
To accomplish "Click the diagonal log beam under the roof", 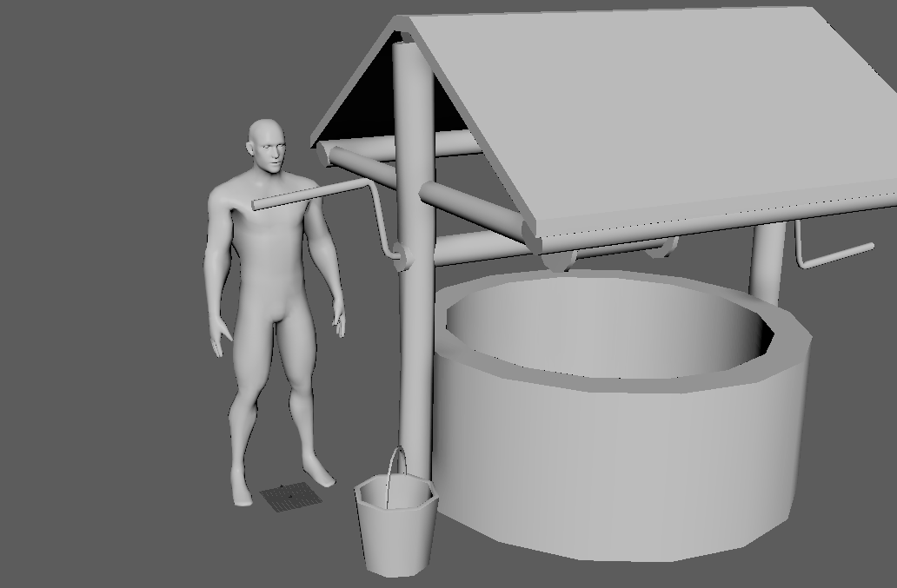I will click(478, 212).
